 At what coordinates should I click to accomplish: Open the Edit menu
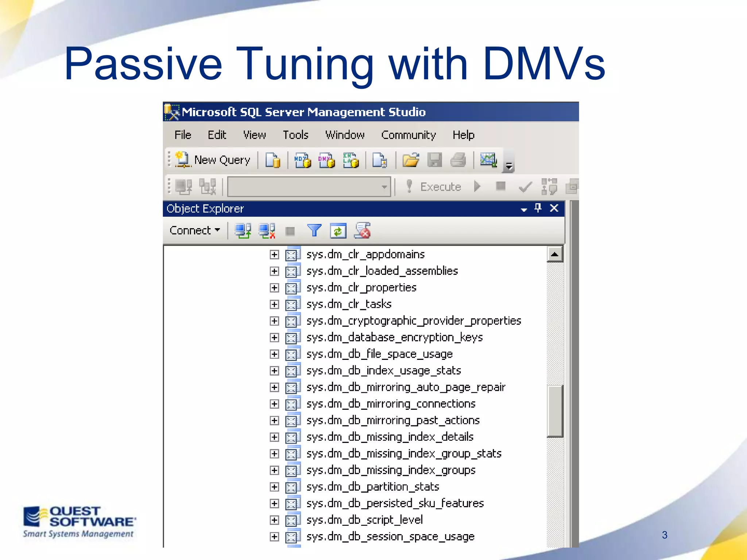pos(217,135)
